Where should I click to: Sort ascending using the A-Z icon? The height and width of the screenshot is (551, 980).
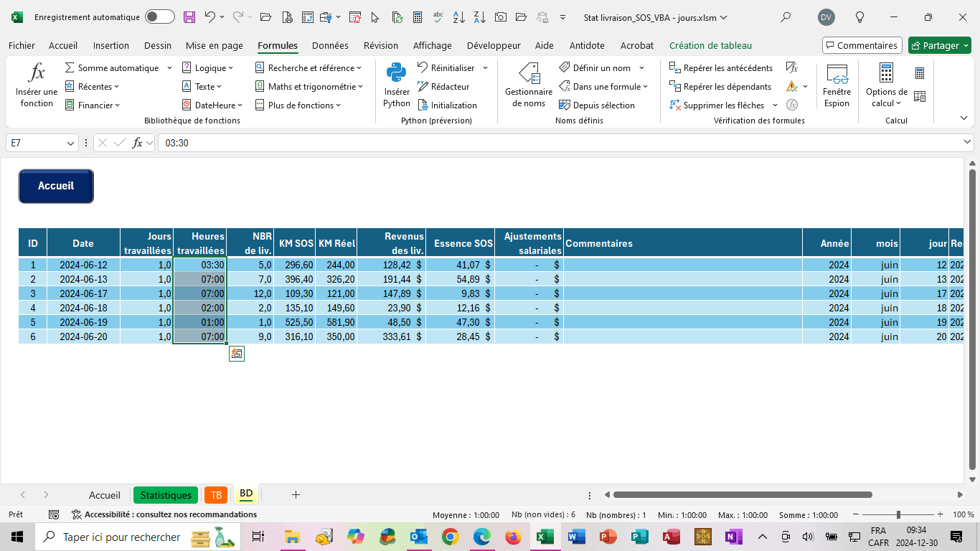click(x=460, y=17)
